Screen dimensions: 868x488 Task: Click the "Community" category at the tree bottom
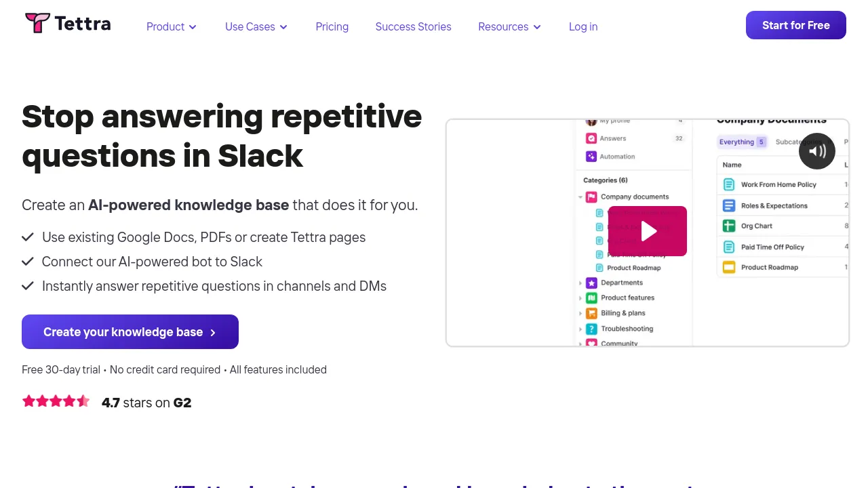619,344
